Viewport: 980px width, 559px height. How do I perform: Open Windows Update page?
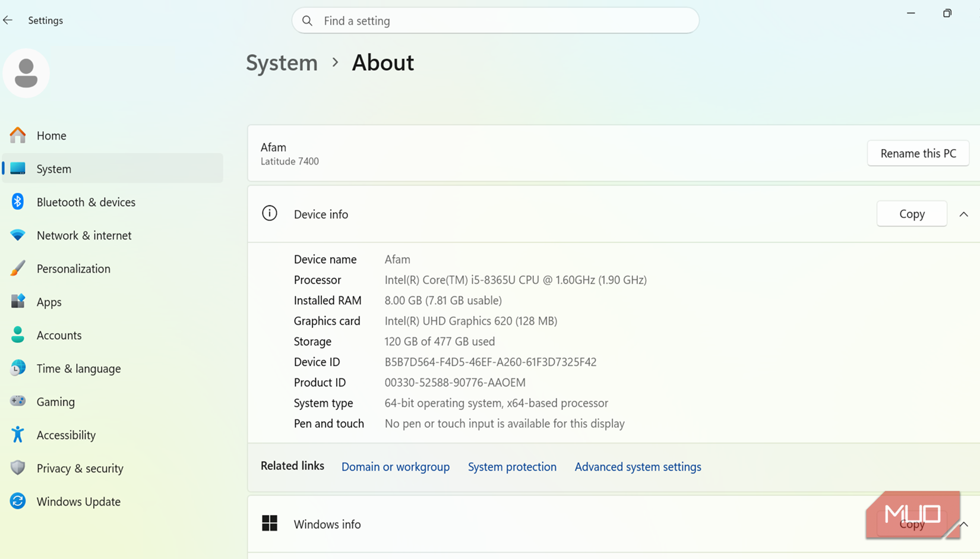(113, 501)
